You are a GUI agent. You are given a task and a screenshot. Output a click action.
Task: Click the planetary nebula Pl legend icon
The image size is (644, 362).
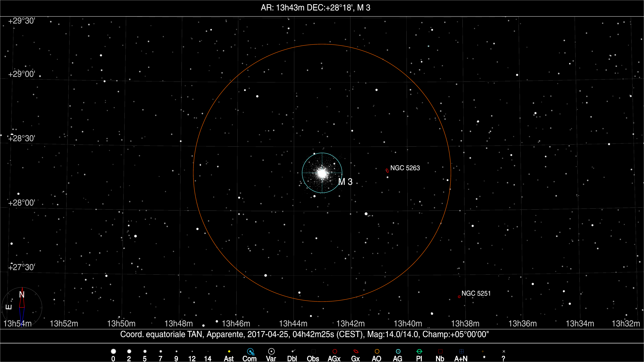(x=419, y=351)
